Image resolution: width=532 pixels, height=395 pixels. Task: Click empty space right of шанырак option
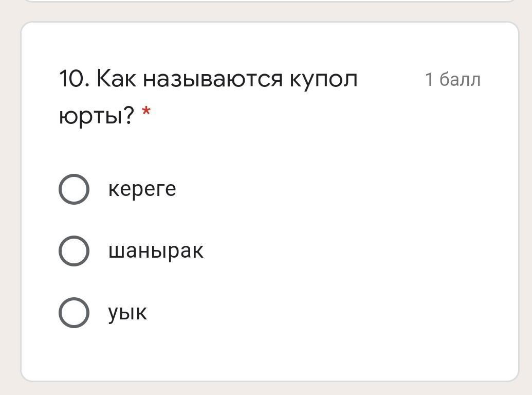[350, 251]
